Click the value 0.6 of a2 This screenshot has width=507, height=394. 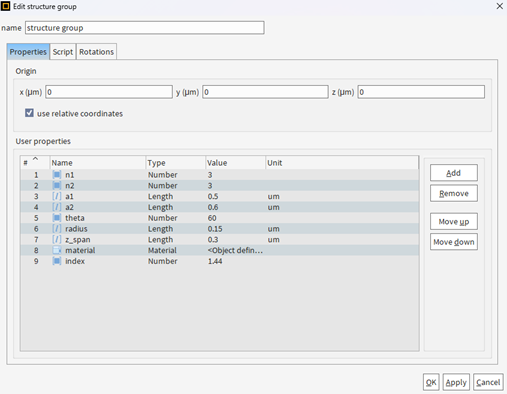(x=213, y=207)
